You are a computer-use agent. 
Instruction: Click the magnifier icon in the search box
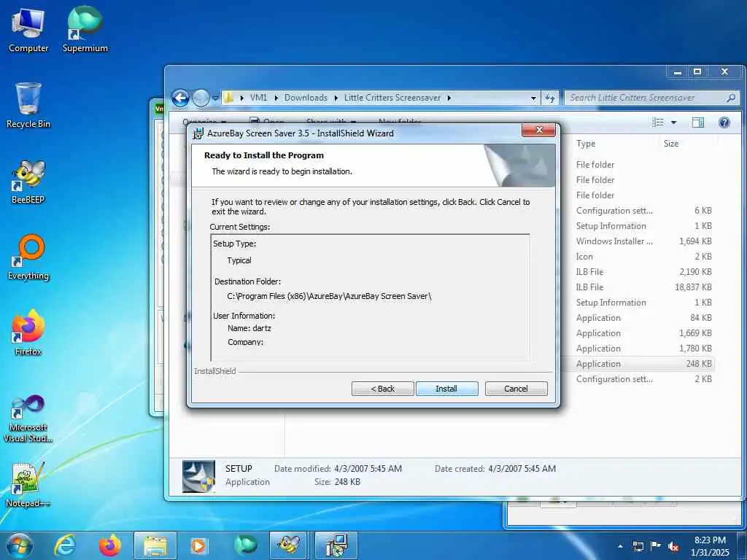pos(731,98)
